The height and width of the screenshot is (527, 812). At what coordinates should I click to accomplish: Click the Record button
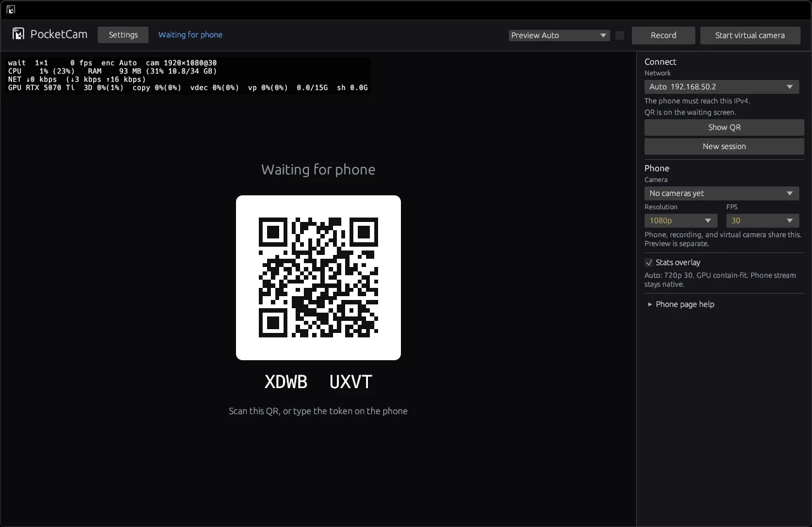click(x=664, y=36)
